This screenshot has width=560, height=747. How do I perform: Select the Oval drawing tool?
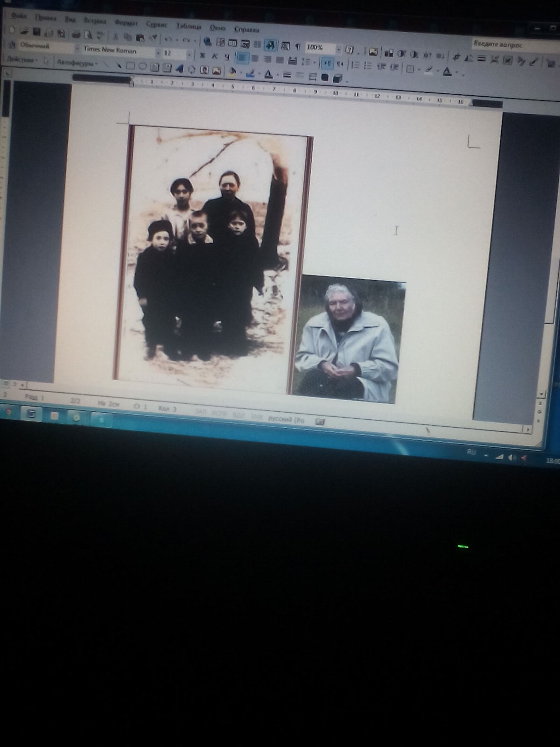pos(143,66)
